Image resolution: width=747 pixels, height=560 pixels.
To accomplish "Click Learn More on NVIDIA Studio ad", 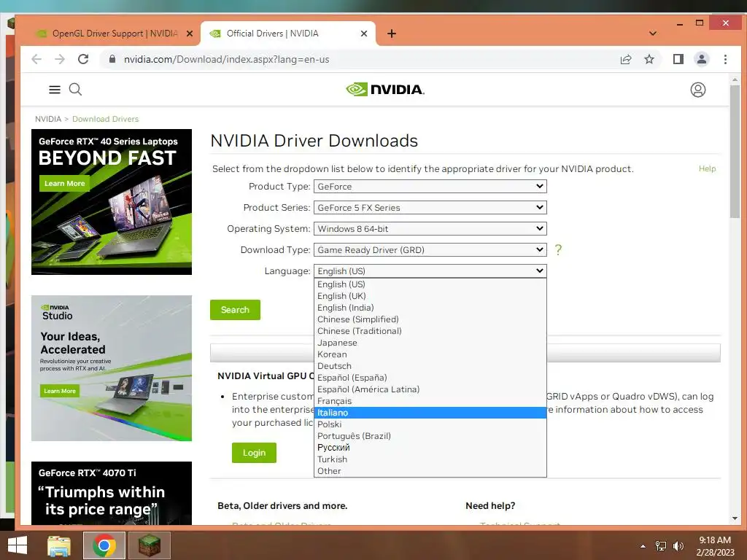I will (60, 391).
